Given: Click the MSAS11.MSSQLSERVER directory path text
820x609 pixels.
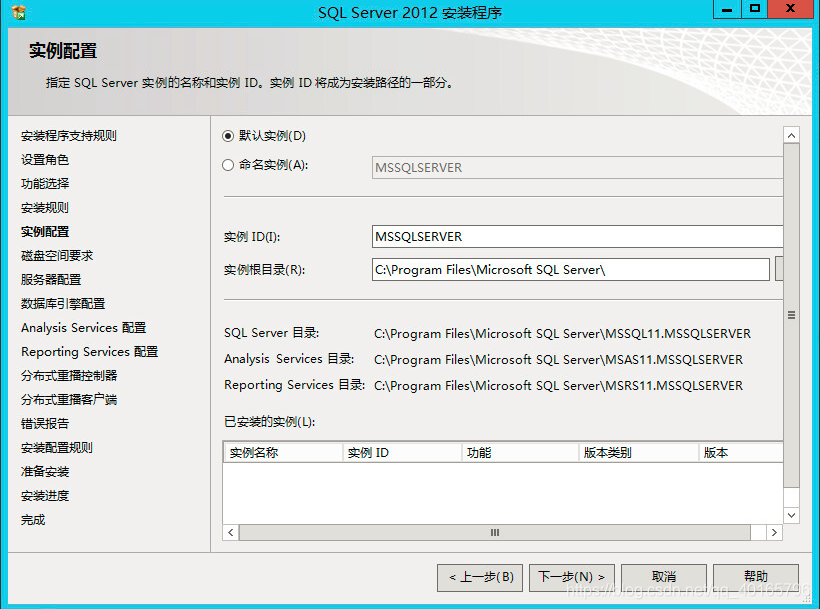Looking at the screenshot, I should tap(558, 360).
